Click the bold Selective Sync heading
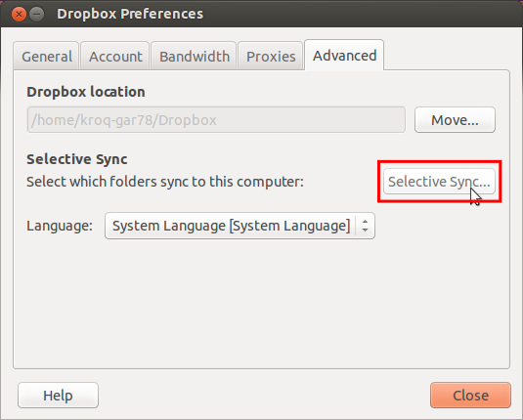523x420 pixels. point(76,159)
